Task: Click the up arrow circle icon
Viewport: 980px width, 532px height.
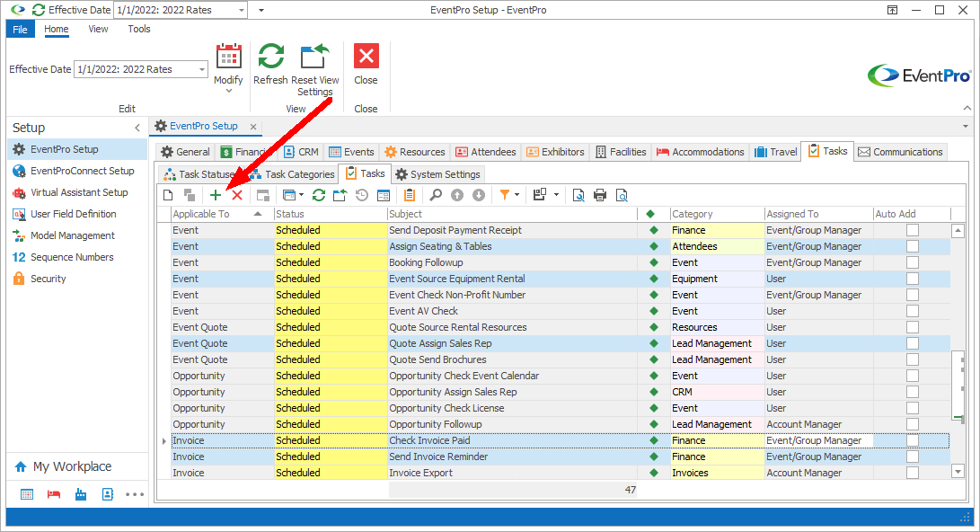Action: (x=457, y=195)
